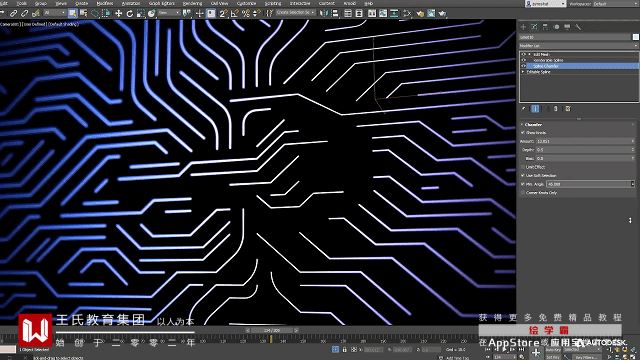Open the Create Selection Set dropdown
The image size is (640, 360).
(295, 13)
